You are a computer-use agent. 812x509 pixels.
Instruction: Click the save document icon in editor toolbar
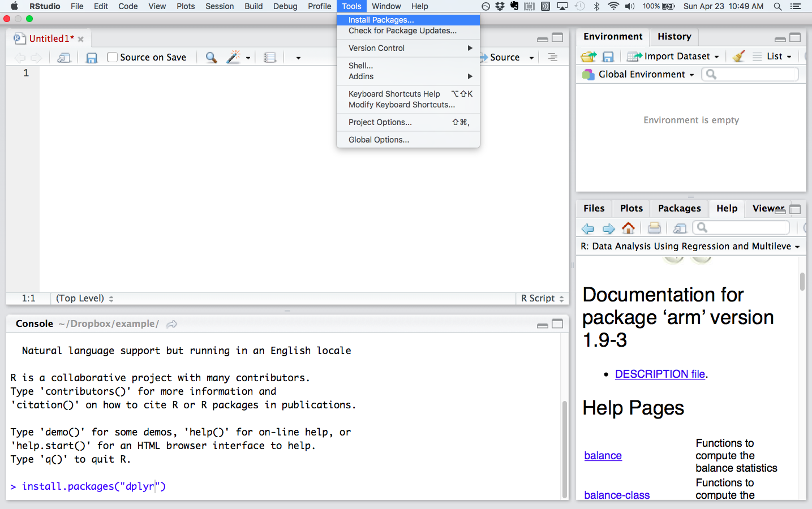(92, 58)
